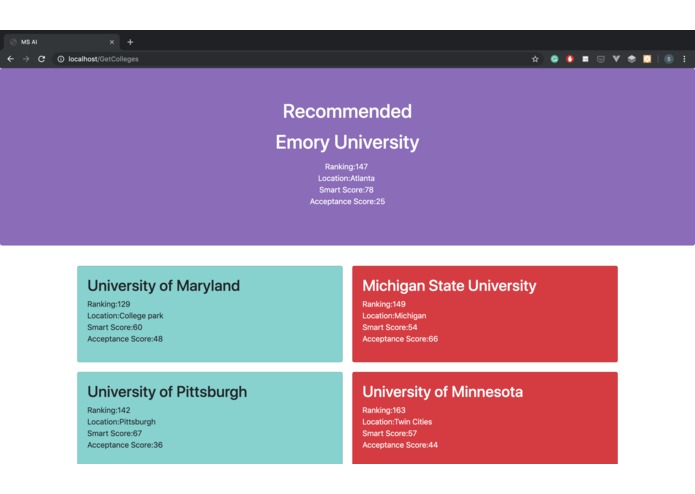
Task: Select Location:Michigan text
Action: pos(394,315)
